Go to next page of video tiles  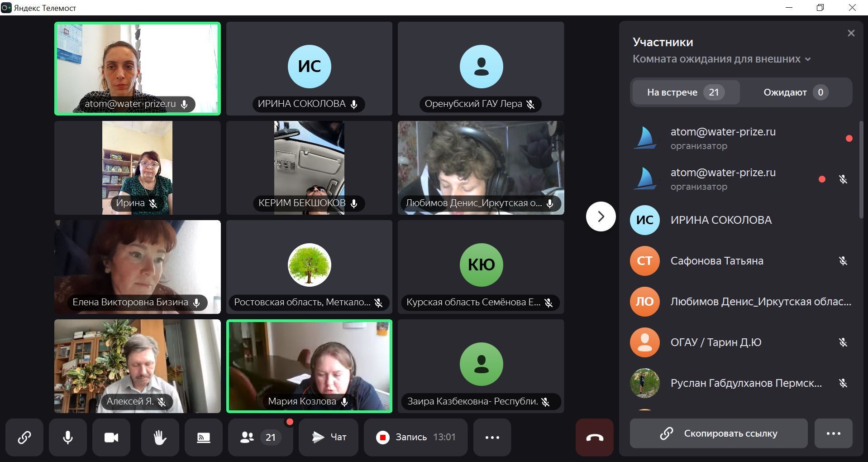coord(601,217)
